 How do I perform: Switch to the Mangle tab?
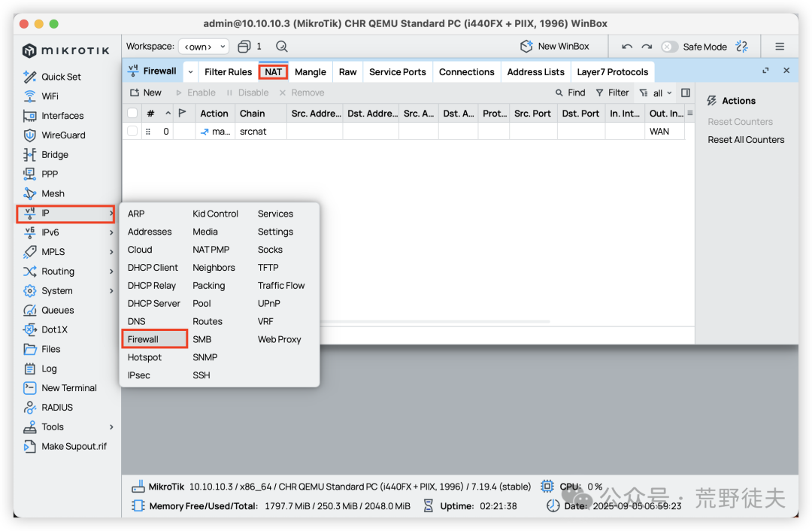pos(311,72)
